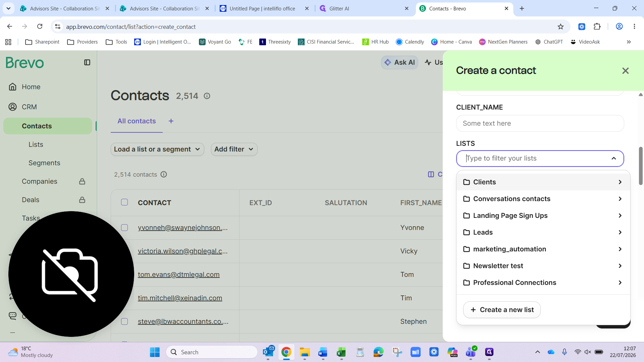The width and height of the screenshot is (644, 362).
Task: Open Segments in the sidebar
Action: 44,163
